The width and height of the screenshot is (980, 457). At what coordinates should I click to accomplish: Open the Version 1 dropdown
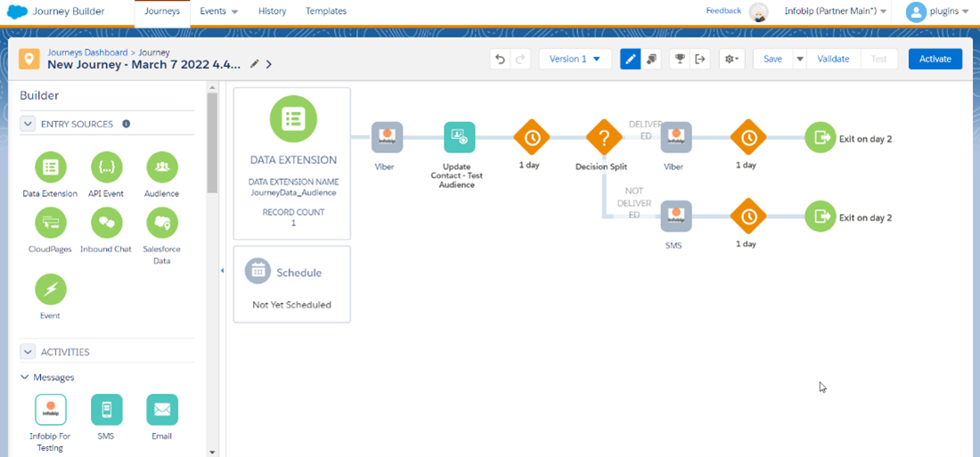point(575,60)
